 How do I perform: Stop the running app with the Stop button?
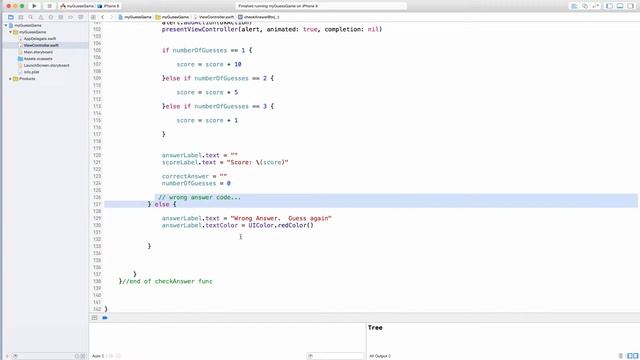click(49, 6)
